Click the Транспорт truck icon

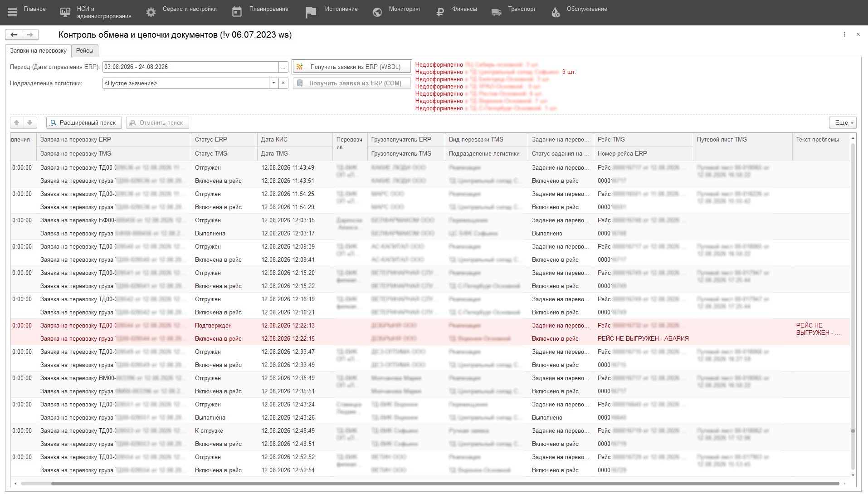coord(497,12)
